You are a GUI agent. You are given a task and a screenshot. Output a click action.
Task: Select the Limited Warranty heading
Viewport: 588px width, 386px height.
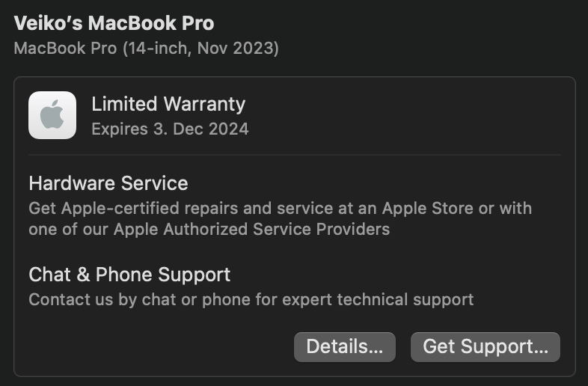(168, 104)
